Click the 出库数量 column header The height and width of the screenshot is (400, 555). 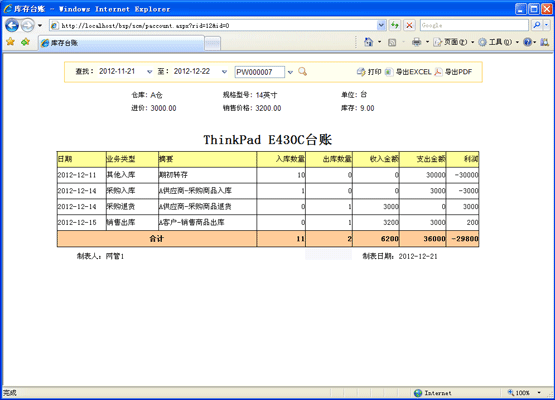[329, 159]
